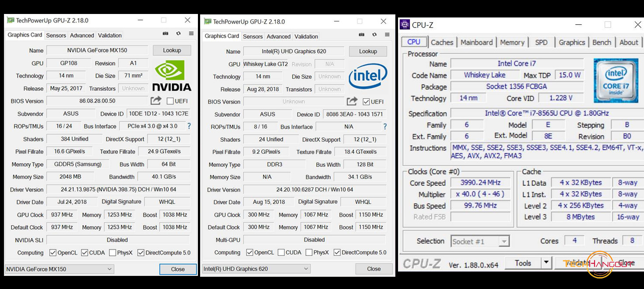644x289 pixels.
Task: Click the NVIDIA logo
Action: coord(171,76)
